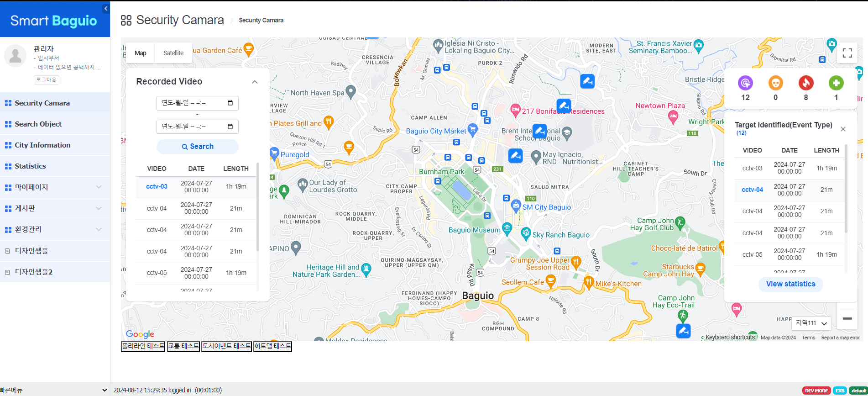Open calendar picker in start date field
The height and width of the screenshot is (396, 868).
pyautogui.click(x=230, y=103)
